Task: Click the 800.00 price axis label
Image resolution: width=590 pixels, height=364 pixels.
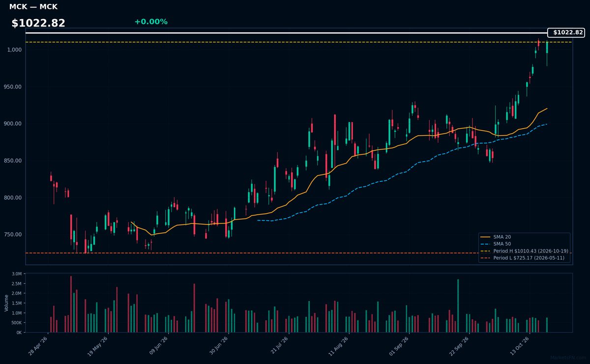Action: 13,197
